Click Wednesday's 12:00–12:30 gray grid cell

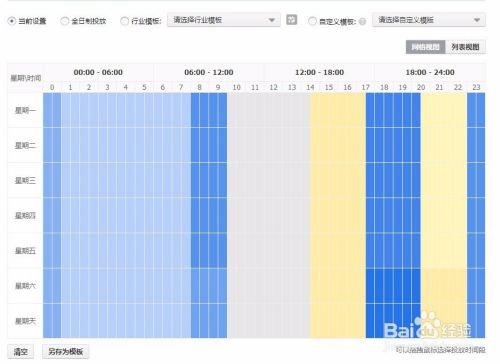[x=269, y=180]
